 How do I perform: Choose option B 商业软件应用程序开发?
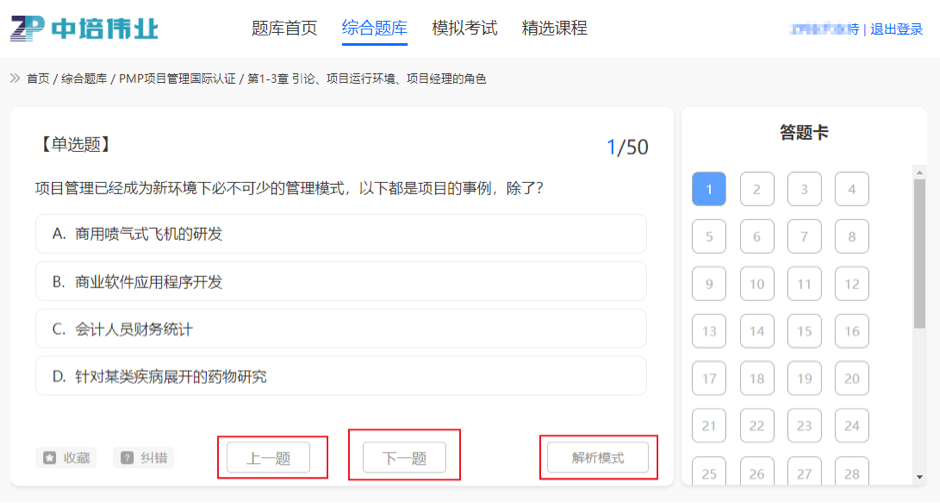[341, 282]
